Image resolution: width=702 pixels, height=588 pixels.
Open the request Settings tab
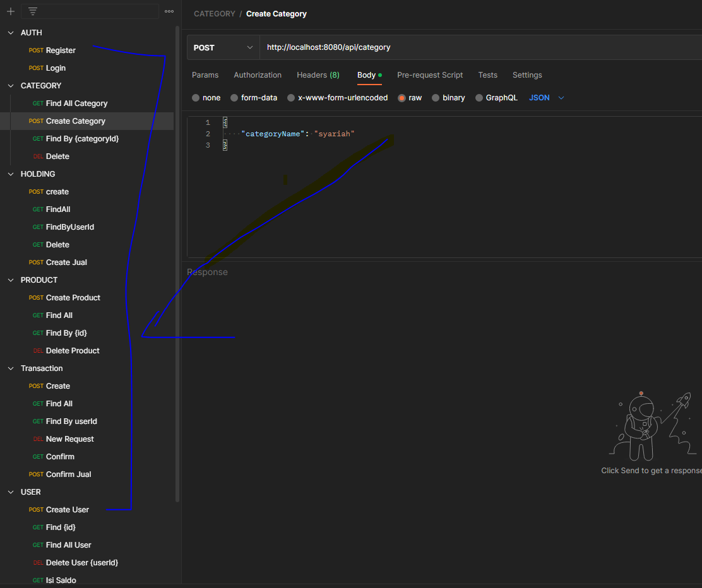coord(527,75)
